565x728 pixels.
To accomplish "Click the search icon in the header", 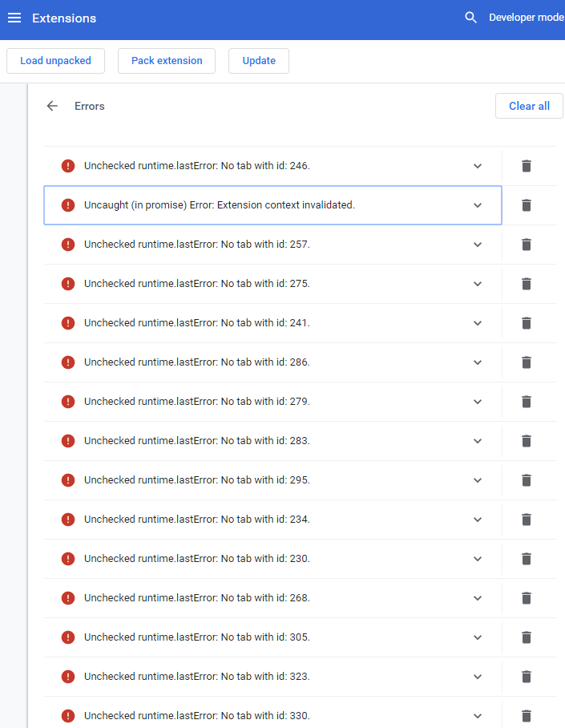I will coord(470,17).
